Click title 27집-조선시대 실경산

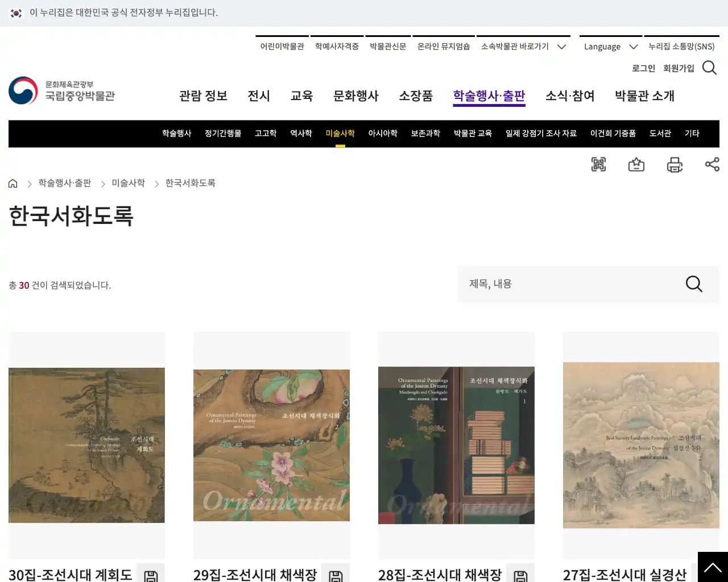point(625,575)
